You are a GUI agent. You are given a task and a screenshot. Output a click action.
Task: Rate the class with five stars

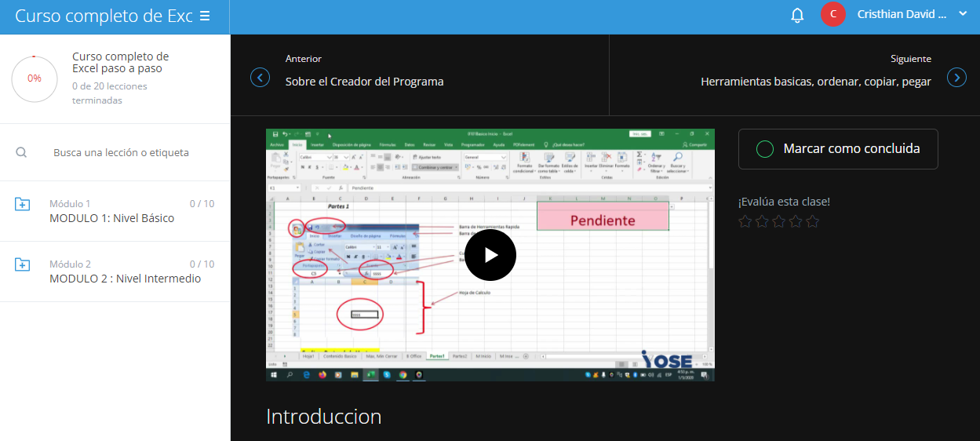click(813, 222)
